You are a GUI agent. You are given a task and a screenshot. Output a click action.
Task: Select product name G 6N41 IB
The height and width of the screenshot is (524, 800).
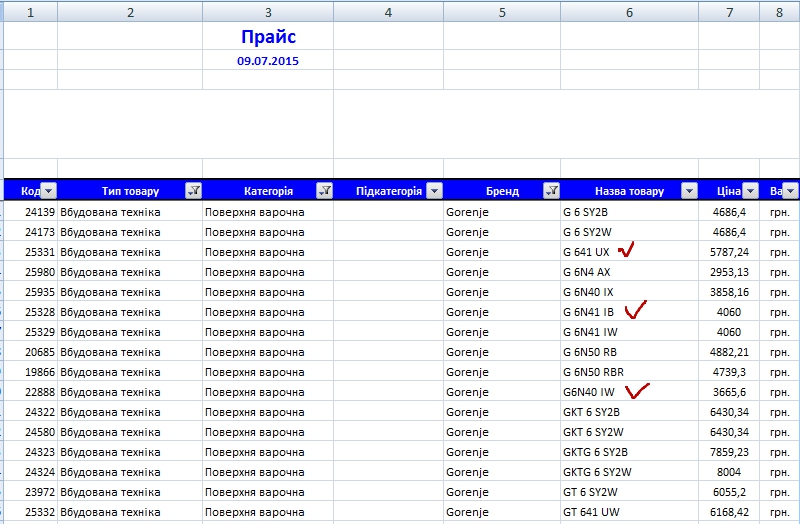click(x=629, y=312)
